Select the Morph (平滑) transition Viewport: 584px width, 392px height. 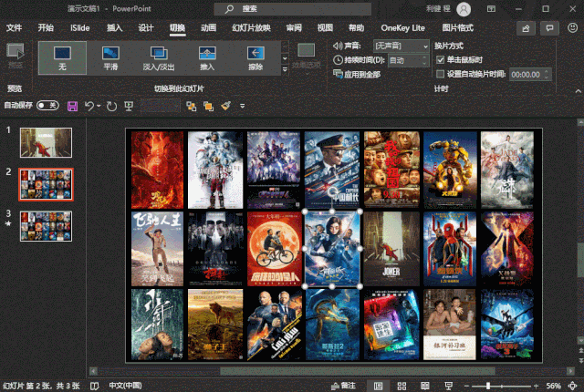[x=110, y=58]
